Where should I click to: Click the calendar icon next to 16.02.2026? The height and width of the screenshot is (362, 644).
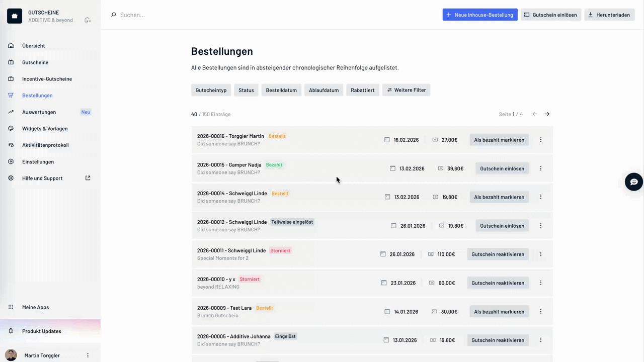[x=386, y=140]
